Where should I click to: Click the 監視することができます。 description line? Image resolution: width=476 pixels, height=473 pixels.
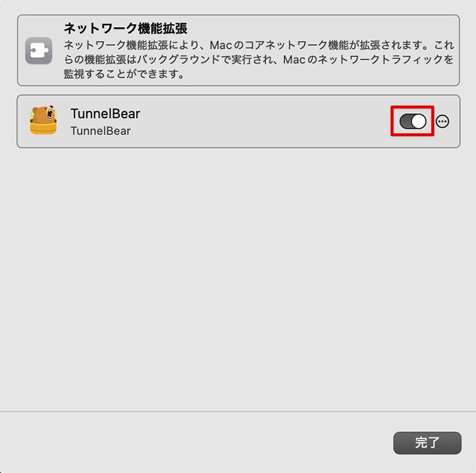124,74
